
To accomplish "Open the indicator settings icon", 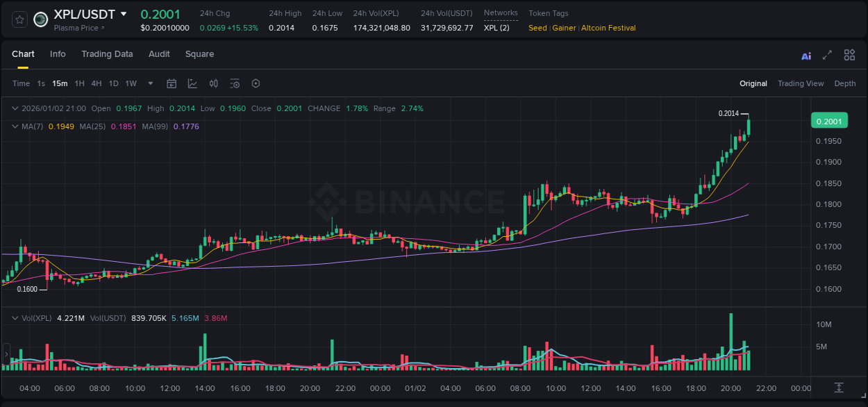I will pyautogui.click(x=235, y=83).
